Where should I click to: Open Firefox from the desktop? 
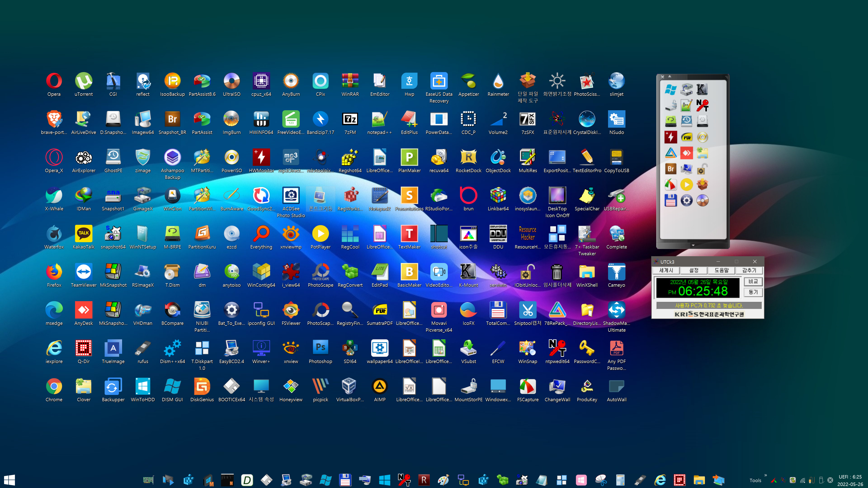tap(54, 275)
